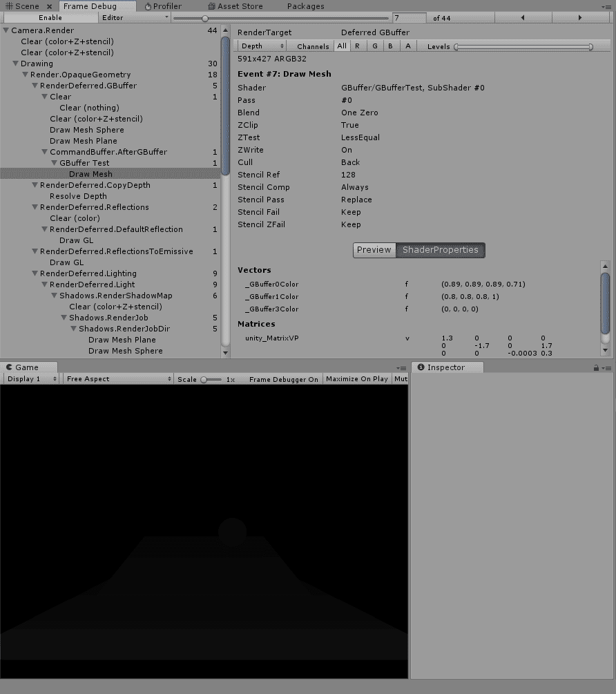Image resolution: width=616 pixels, height=694 pixels.
Task: Open the Depth channel dropdown
Action: (x=261, y=46)
